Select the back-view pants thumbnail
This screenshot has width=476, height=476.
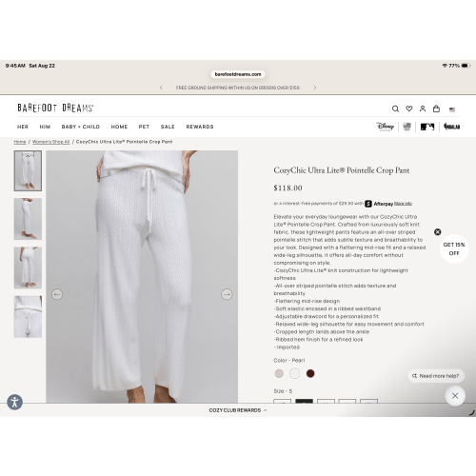point(28,268)
